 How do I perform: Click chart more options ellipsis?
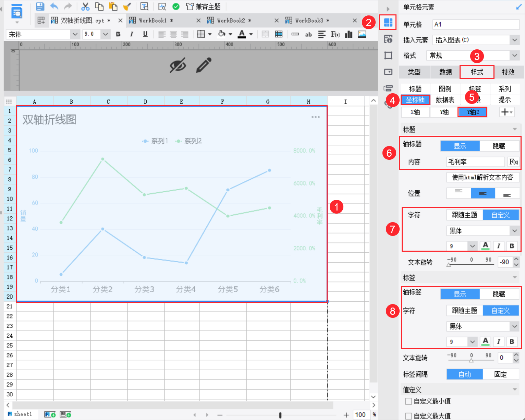point(316,117)
